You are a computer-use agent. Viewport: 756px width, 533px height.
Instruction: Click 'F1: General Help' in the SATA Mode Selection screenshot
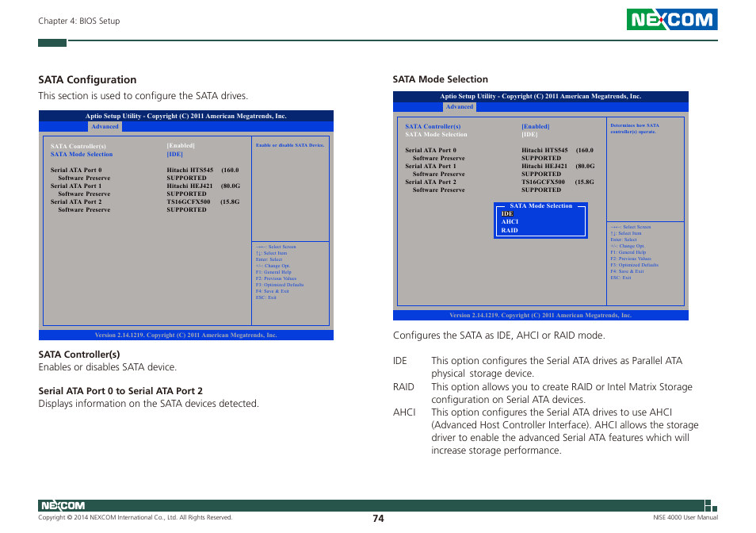628,252
